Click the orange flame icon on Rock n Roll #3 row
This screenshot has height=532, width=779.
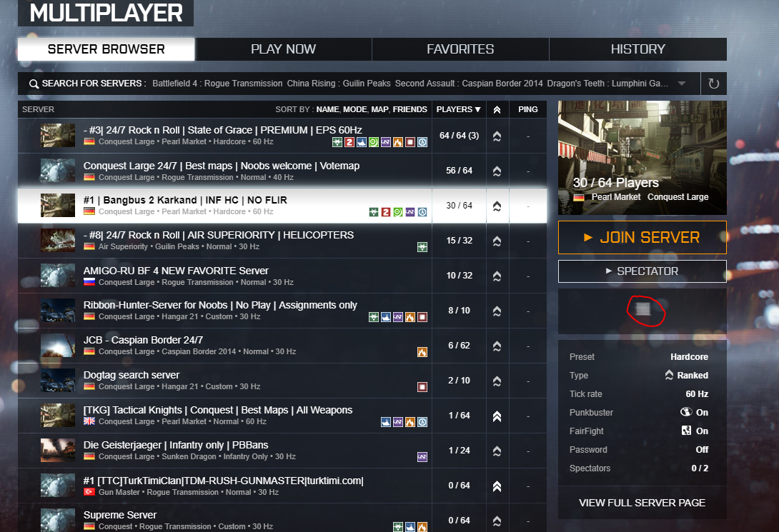(x=398, y=142)
